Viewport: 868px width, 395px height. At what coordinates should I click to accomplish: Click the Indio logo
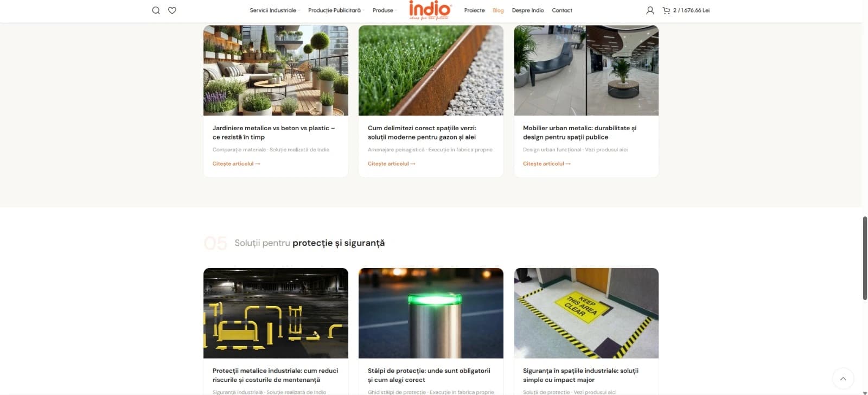(x=430, y=10)
